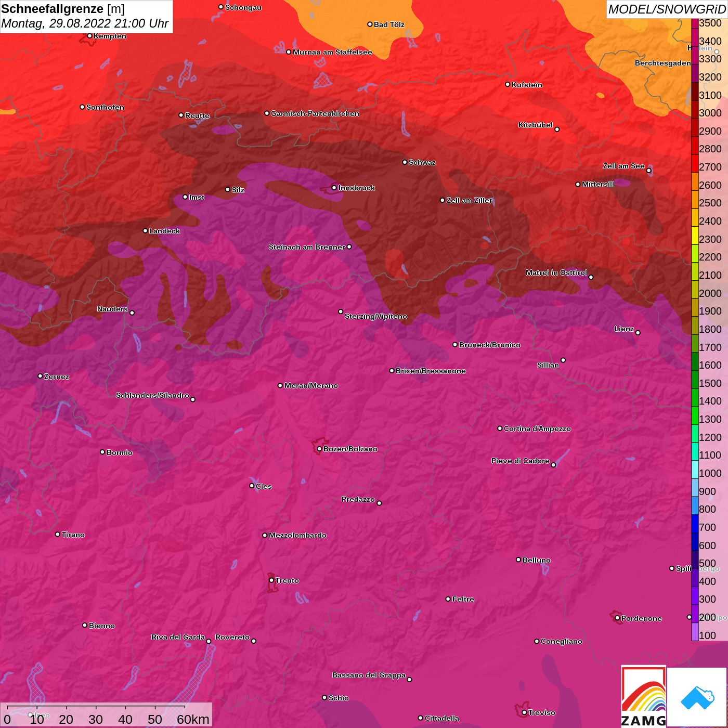The width and height of the screenshot is (728, 728).
Task: Click the Matrei in Osttirol label
Action: [x=556, y=272]
